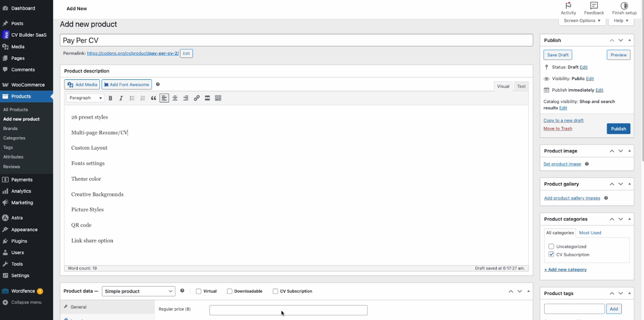Click the Preview button
This screenshot has height=320, width=644.
[618, 55]
